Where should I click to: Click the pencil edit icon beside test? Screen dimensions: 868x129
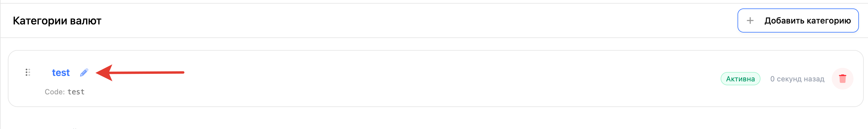pyautogui.click(x=84, y=73)
